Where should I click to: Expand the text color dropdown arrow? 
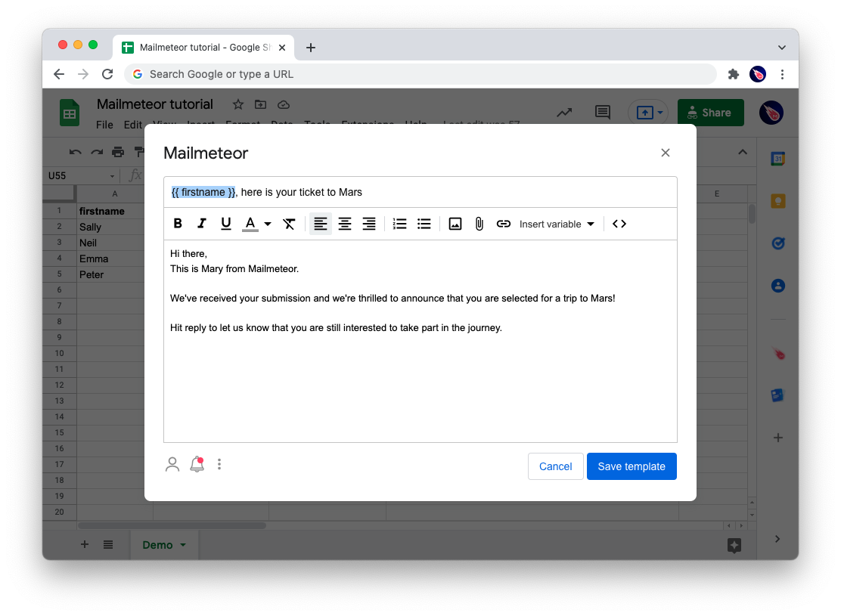[268, 224]
